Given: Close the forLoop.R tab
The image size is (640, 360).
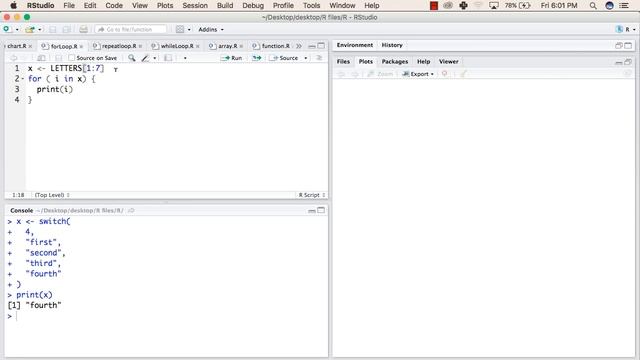Looking at the screenshot, I should click(81, 47).
